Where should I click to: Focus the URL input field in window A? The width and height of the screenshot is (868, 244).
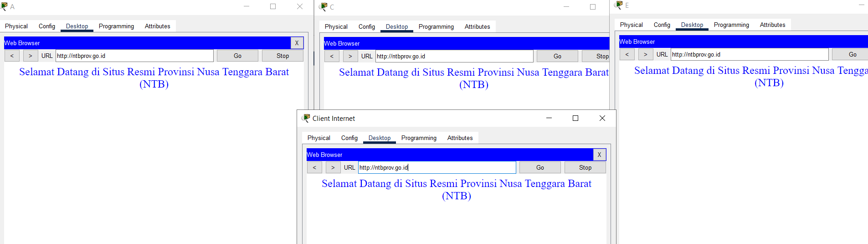point(134,56)
